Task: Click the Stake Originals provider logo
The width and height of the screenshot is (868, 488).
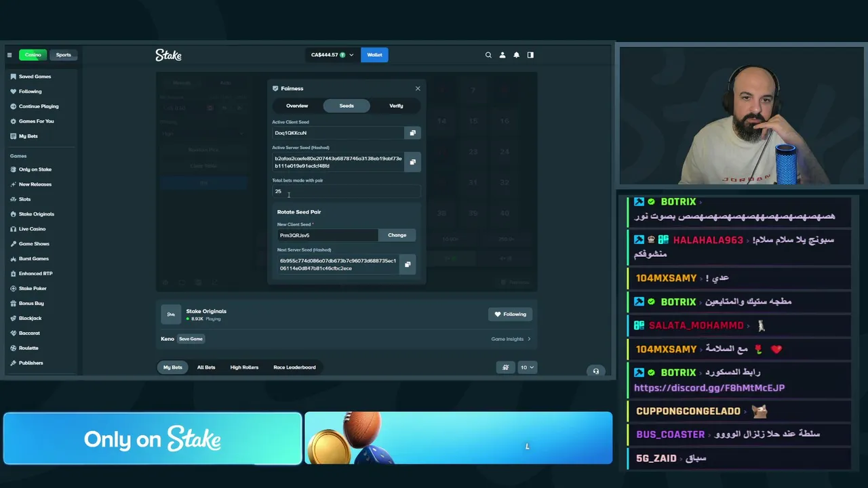Action: pos(171,314)
